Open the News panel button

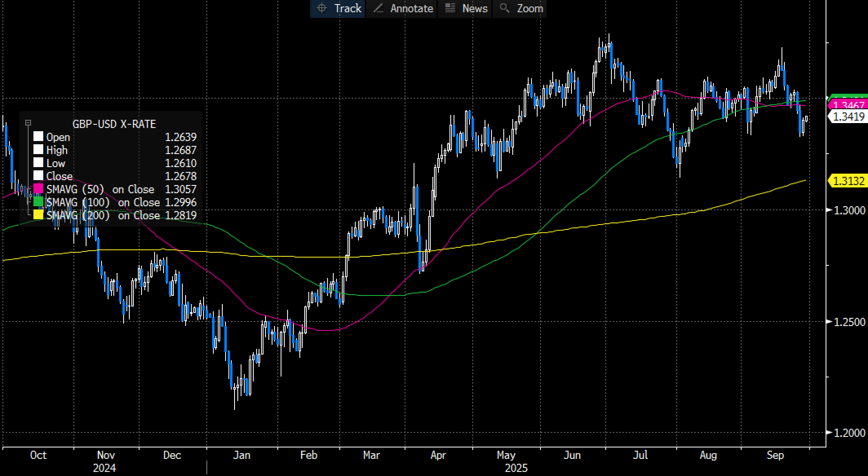(x=466, y=9)
